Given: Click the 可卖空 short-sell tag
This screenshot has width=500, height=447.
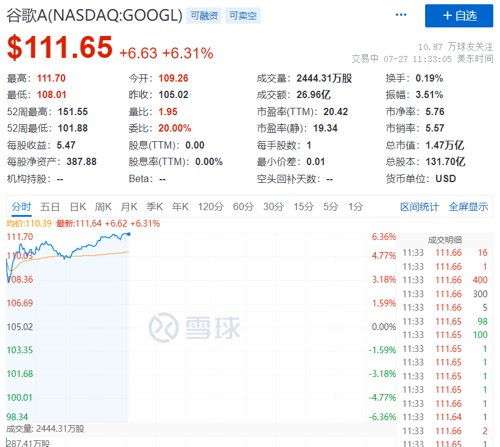Looking at the screenshot, I should click(x=243, y=16).
